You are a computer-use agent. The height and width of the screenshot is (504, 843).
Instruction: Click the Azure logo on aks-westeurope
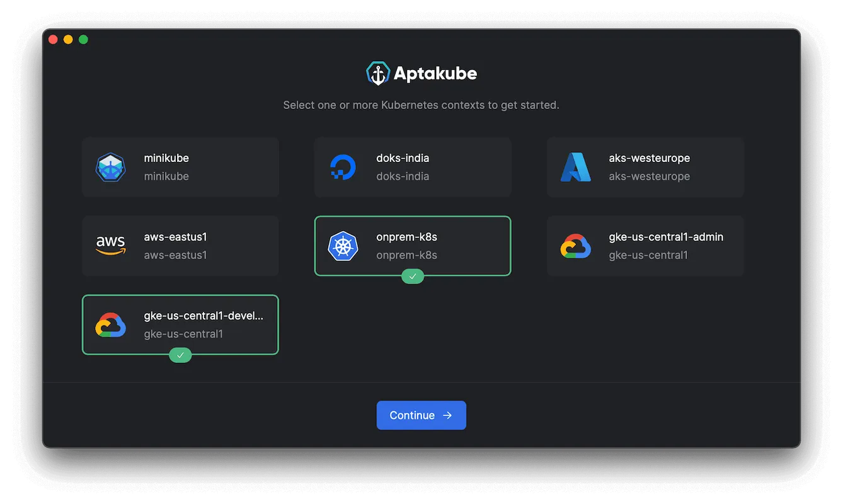click(575, 168)
